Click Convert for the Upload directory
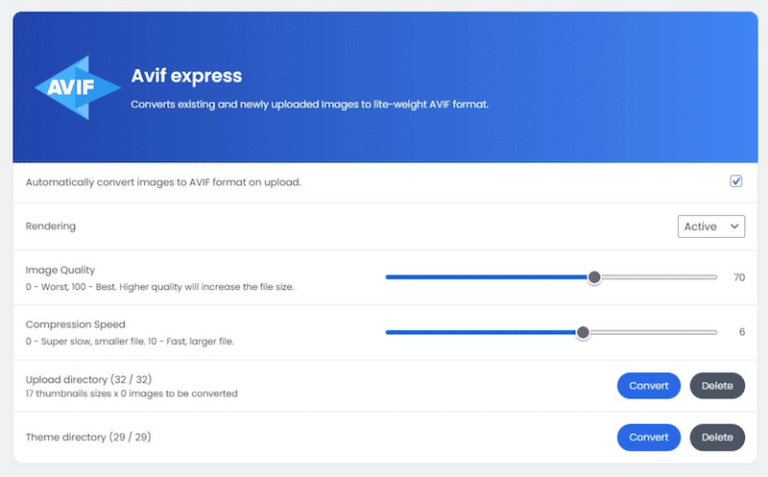The height and width of the screenshot is (477, 768). tap(648, 386)
